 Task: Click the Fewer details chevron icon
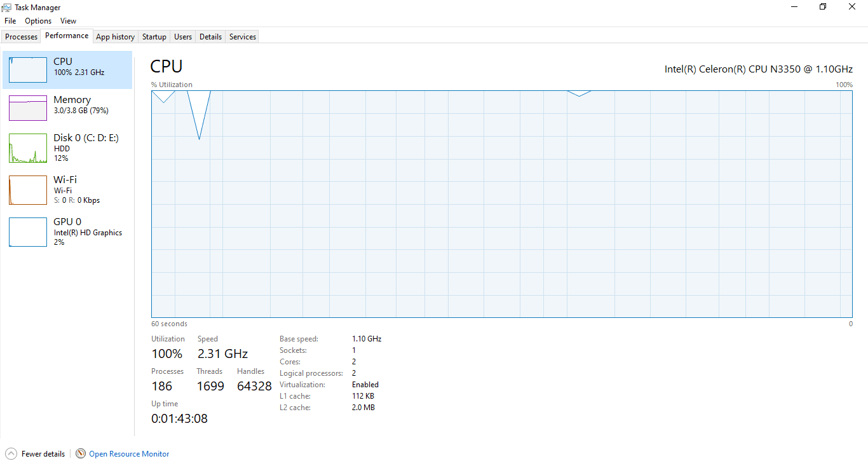pos(11,453)
